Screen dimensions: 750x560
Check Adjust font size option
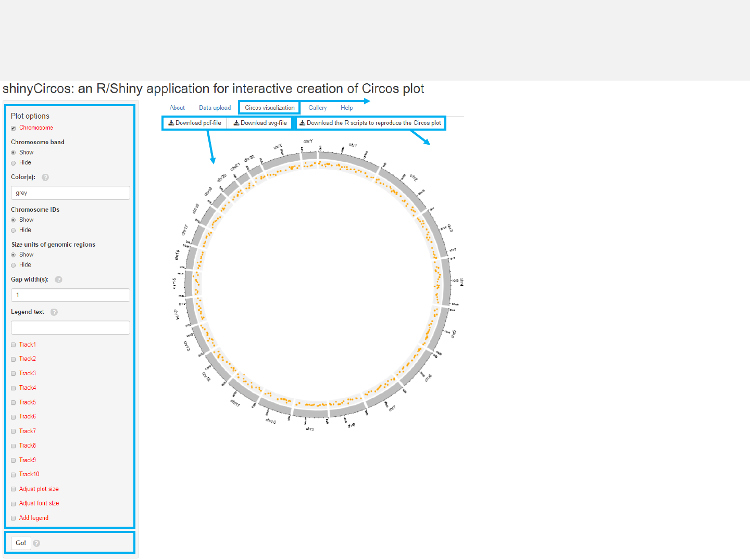(x=14, y=504)
